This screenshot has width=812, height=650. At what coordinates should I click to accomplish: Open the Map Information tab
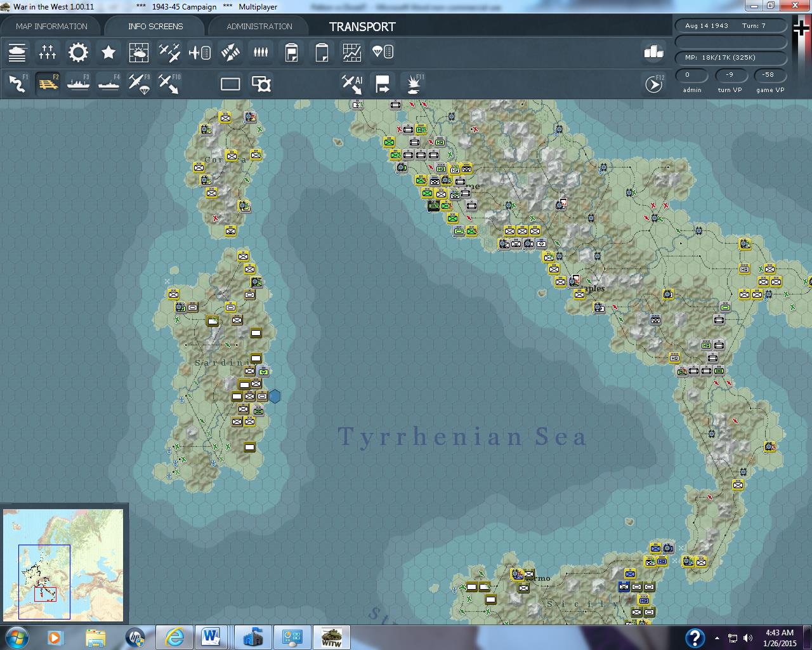point(51,26)
